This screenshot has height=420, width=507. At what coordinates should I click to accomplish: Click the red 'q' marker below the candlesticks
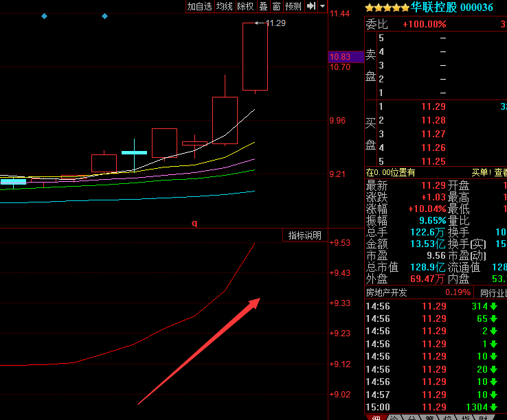click(x=194, y=223)
